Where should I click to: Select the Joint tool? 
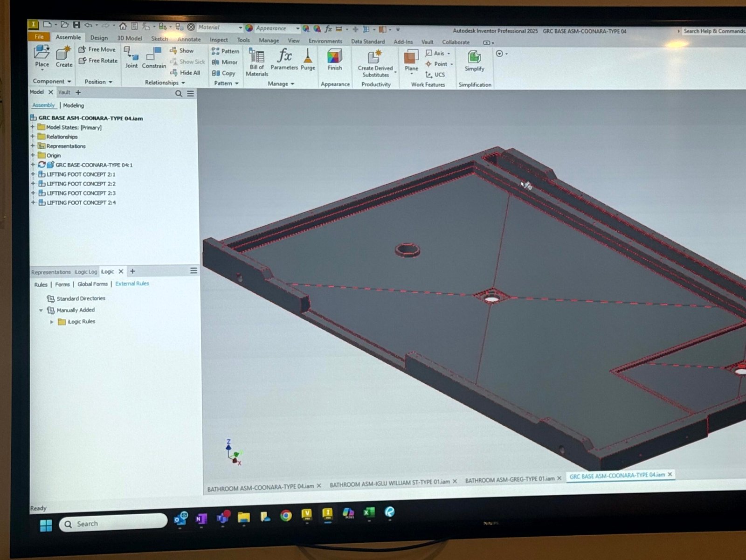tap(131, 57)
